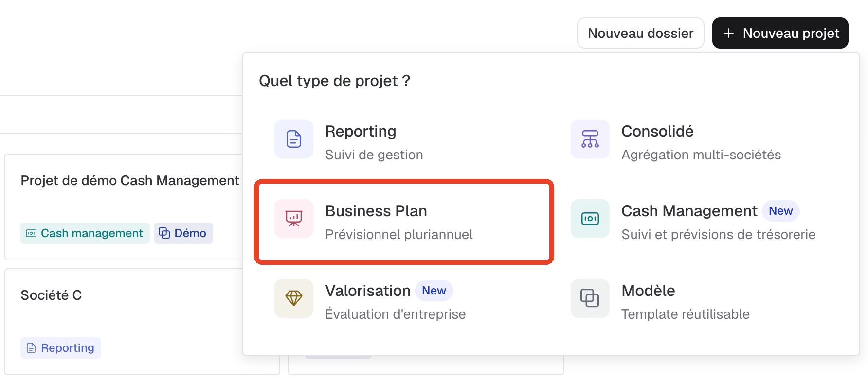Click the plus icon in Nouveau projet
This screenshot has height=381, width=868.
click(729, 33)
